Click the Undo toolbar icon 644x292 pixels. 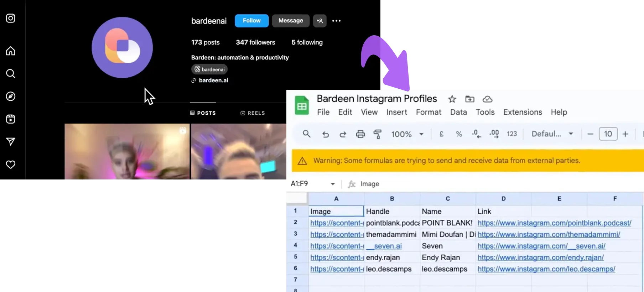(x=326, y=134)
